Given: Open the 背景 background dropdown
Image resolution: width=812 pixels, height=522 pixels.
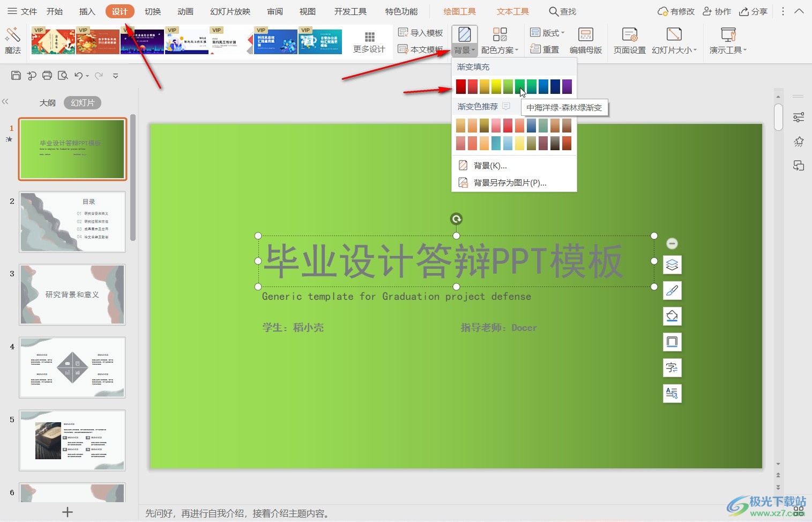Looking at the screenshot, I should click(464, 41).
